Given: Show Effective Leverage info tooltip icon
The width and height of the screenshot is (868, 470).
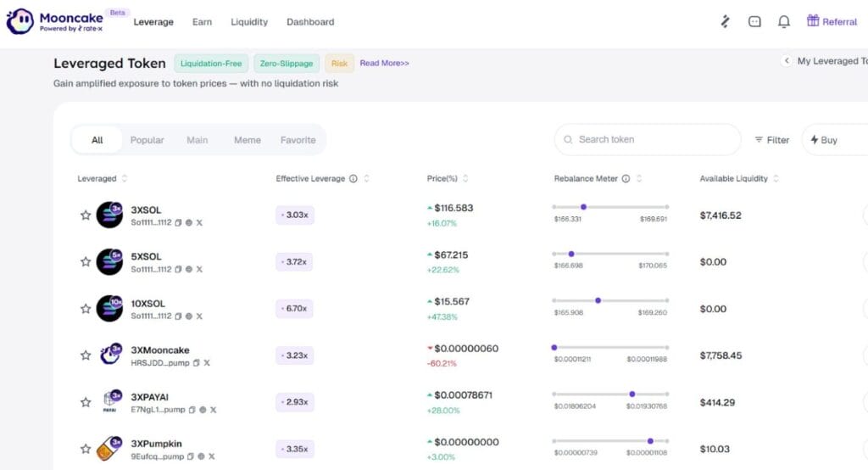Looking at the screenshot, I should (x=353, y=178).
